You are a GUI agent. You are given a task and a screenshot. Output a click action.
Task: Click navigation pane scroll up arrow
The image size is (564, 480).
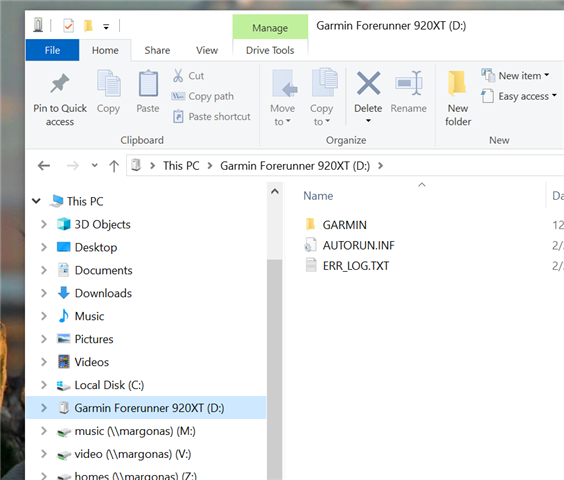(x=275, y=191)
